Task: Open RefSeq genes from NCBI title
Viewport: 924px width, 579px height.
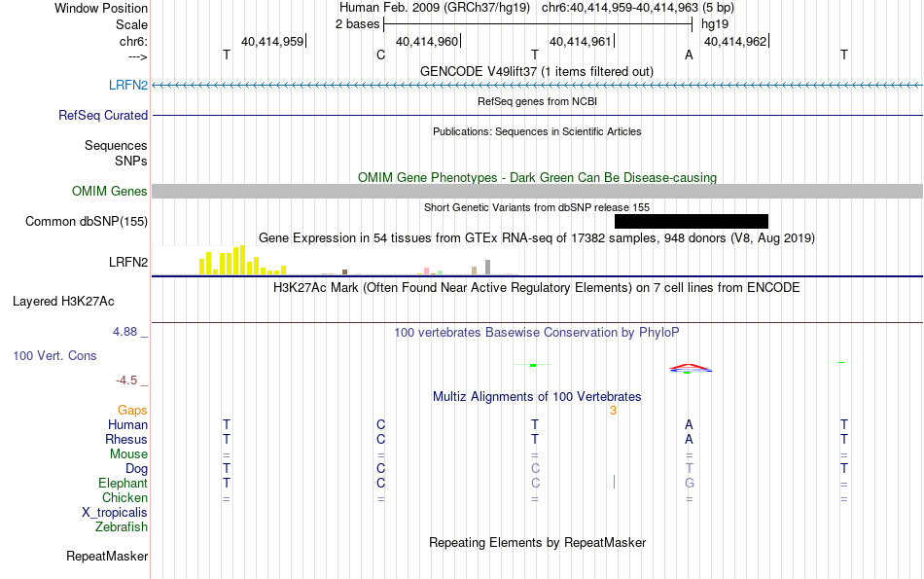Action: (537, 101)
